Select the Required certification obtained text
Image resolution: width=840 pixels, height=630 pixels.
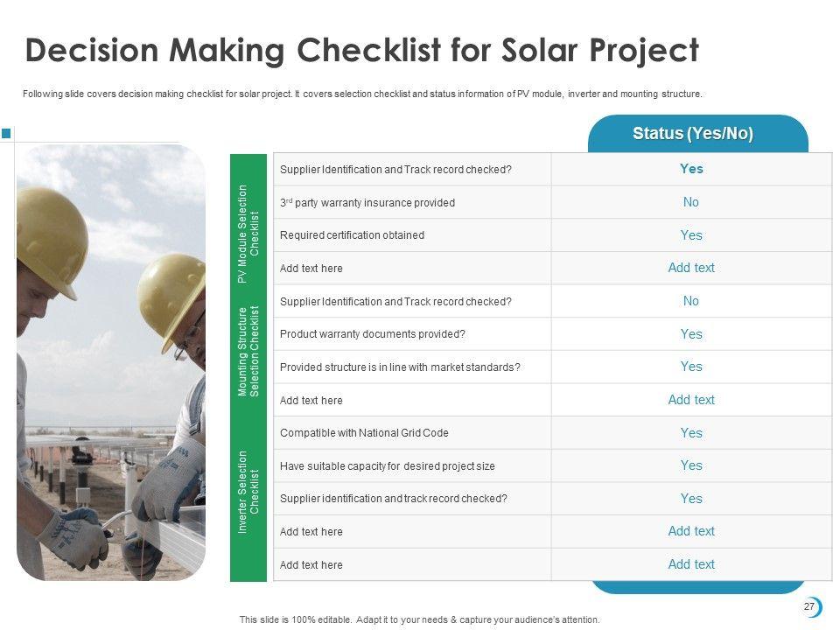(x=352, y=235)
